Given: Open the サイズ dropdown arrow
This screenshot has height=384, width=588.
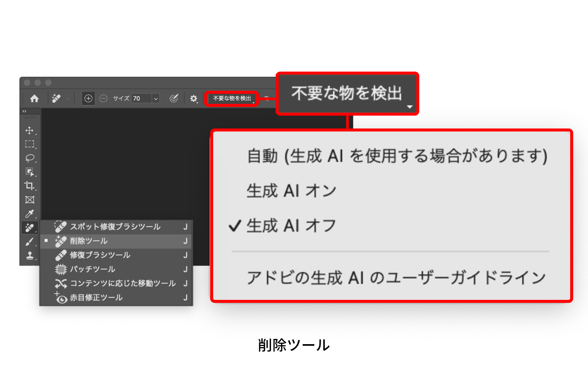Looking at the screenshot, I should click(x=156, y=99).
